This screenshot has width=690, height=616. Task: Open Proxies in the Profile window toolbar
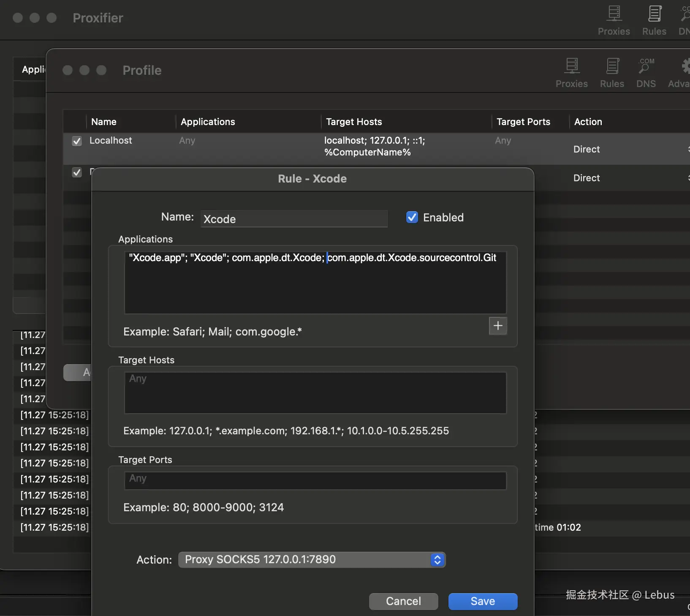click(571, 73)
